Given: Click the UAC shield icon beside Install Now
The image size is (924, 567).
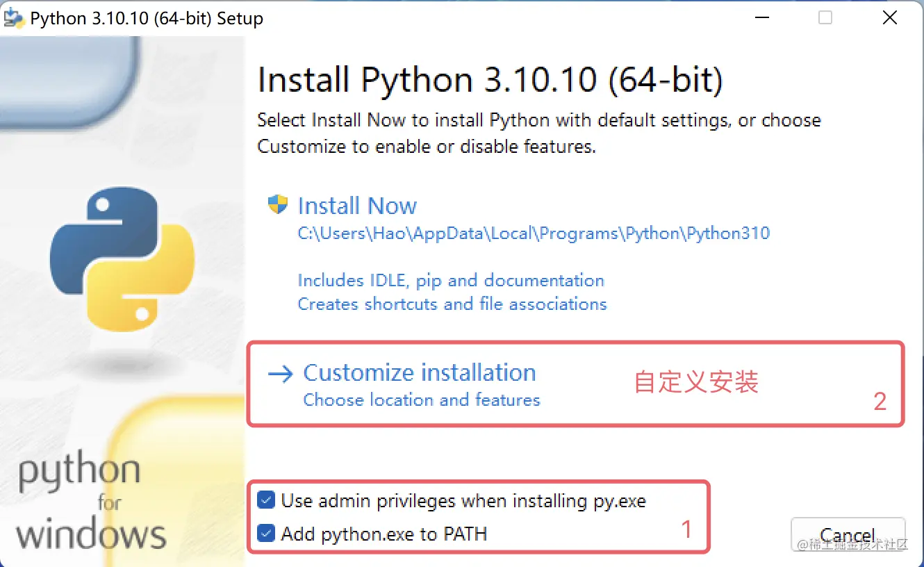Looking at the screenshot, I should click(277, 205).
